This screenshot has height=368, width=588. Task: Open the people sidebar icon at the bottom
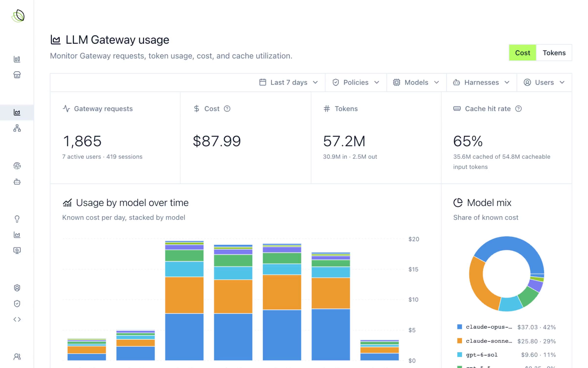click(17, 356)
